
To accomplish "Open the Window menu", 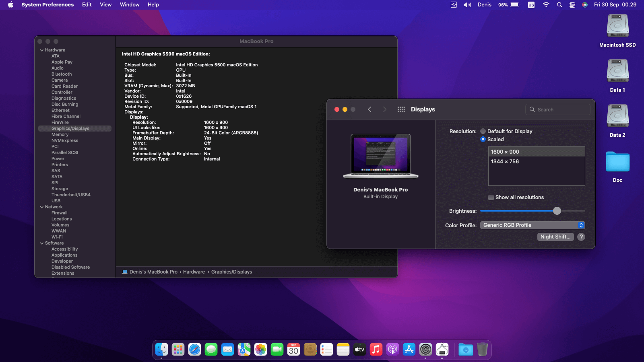I will click(x=130, y=5).
